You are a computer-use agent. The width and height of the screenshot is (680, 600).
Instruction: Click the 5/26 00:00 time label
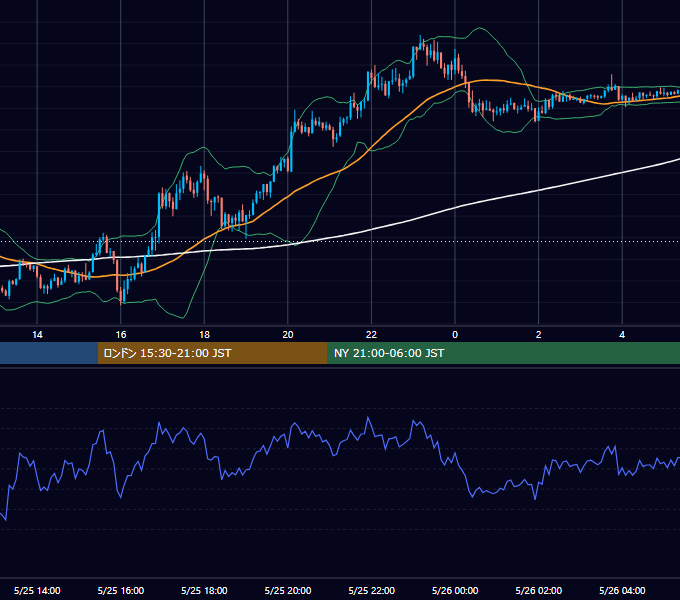pyautogui.click(x=455, y=590)
